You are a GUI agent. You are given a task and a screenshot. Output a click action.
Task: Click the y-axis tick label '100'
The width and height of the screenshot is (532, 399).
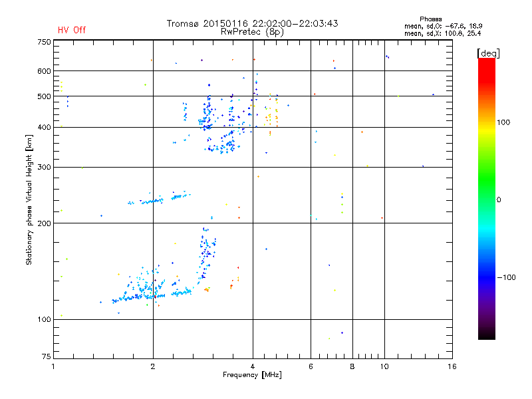[x=44, y=319]
